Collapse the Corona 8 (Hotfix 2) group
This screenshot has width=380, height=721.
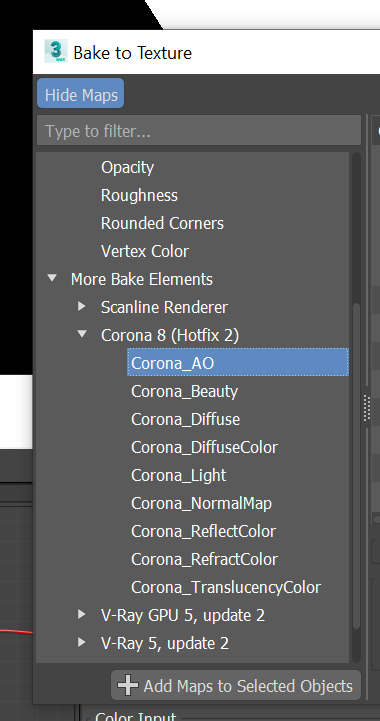(82, 334)
